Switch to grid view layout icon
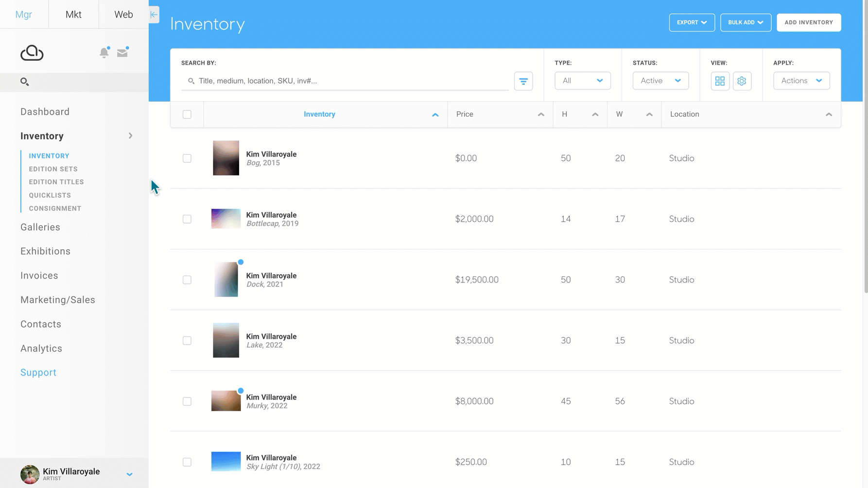The width and height of the screenshot is (868, 488). [720, 81]
